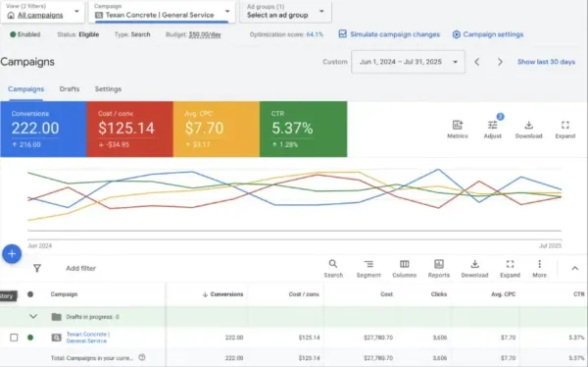Download the table data
Screen dimensions: 588x367
(474, 269)
